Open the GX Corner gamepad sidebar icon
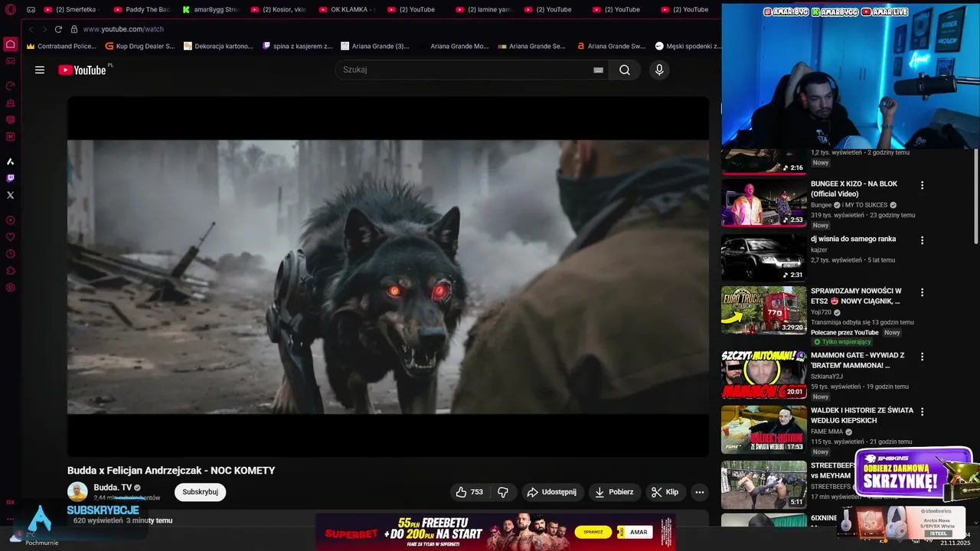This screenshot has width=980, height=551. pyautogui.click(x=11, y=60)
